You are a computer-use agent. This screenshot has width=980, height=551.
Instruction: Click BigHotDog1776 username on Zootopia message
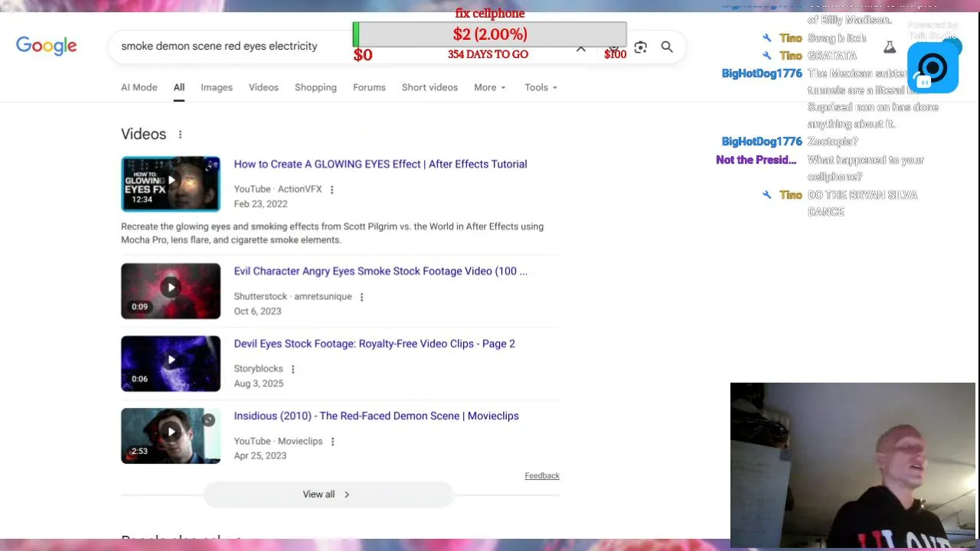(x=762, y=142)
